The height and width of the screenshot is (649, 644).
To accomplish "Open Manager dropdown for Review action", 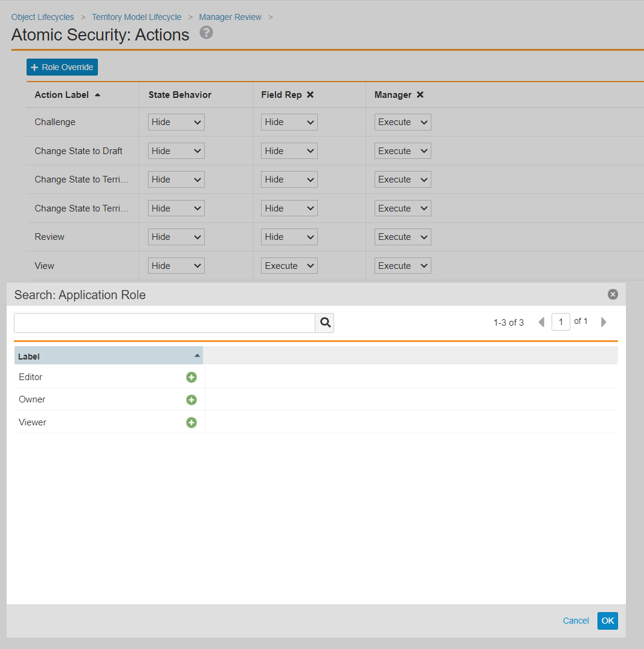I will pos(402,237).
